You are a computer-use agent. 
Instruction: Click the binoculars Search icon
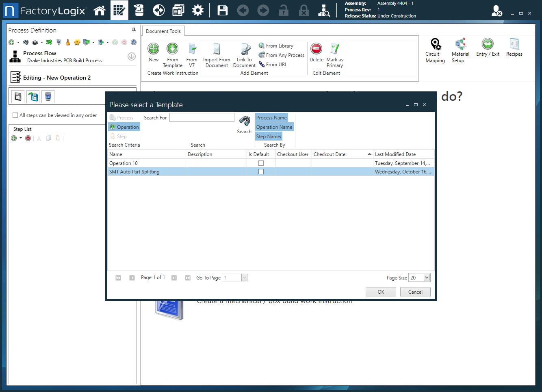point(244,121)
